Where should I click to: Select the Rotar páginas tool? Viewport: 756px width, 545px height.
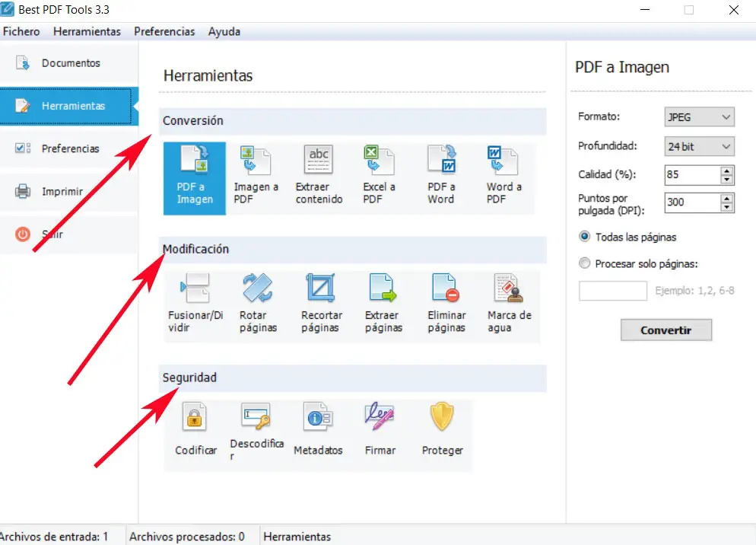[x=258, y=303]
